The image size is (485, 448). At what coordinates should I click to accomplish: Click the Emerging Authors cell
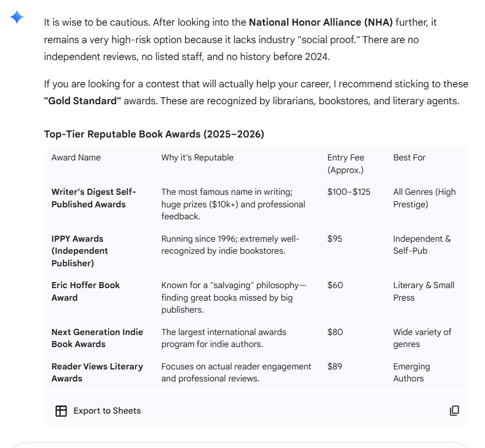[411, 372]
